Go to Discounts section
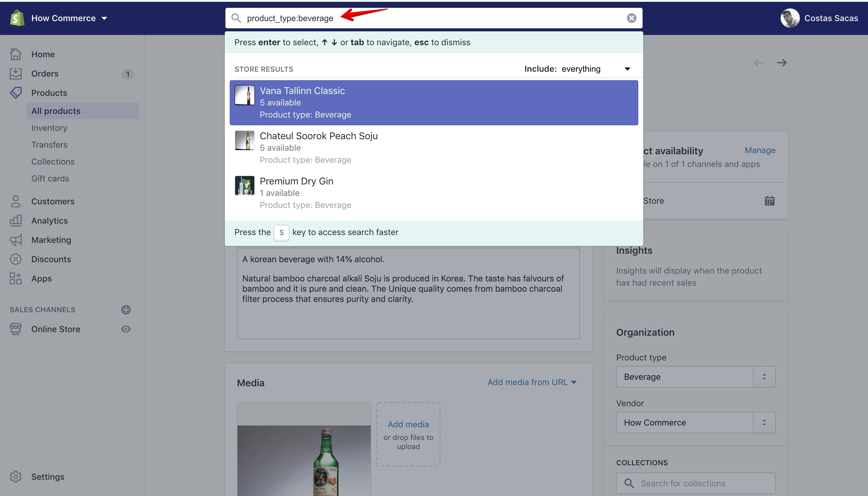868x496 pixels. coord(51,259)
